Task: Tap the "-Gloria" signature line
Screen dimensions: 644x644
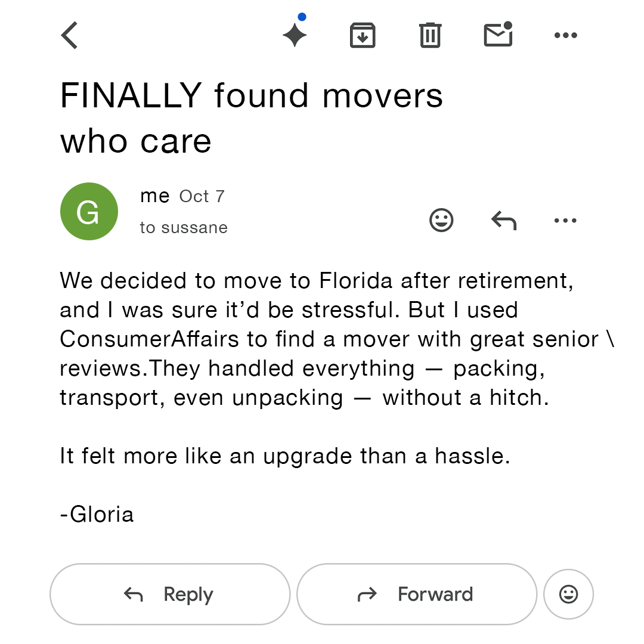Action: 97,514
